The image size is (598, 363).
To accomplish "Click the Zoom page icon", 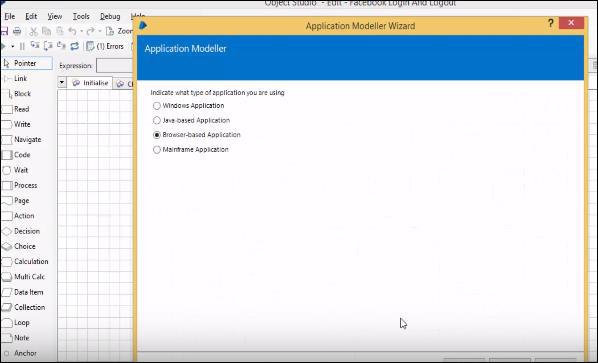I will tap(110, 31).
